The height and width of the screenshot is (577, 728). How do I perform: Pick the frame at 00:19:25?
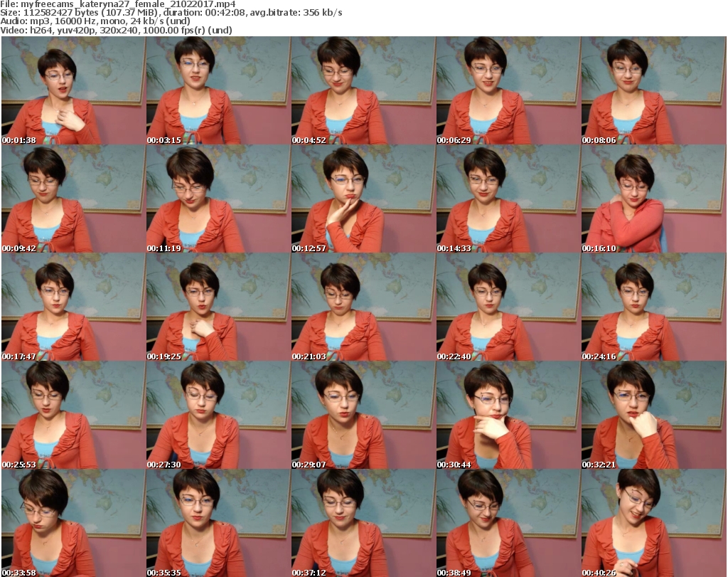point(219,307)
